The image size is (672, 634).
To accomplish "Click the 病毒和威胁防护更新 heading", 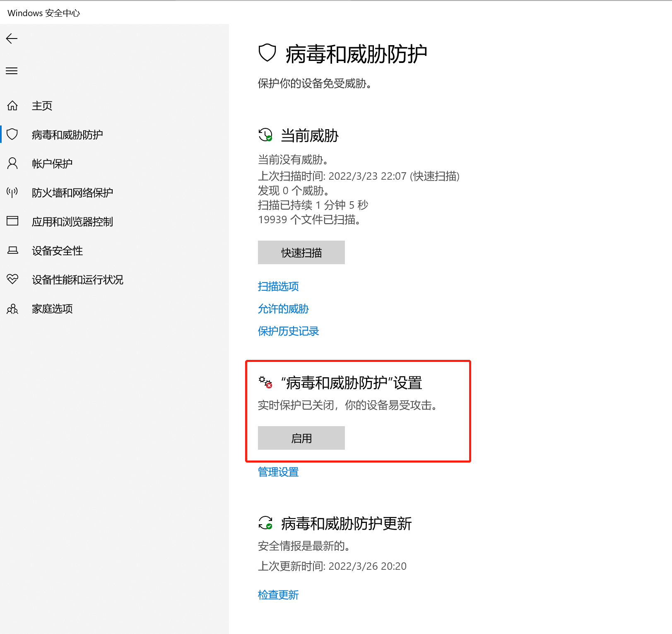I will point(346,523).
